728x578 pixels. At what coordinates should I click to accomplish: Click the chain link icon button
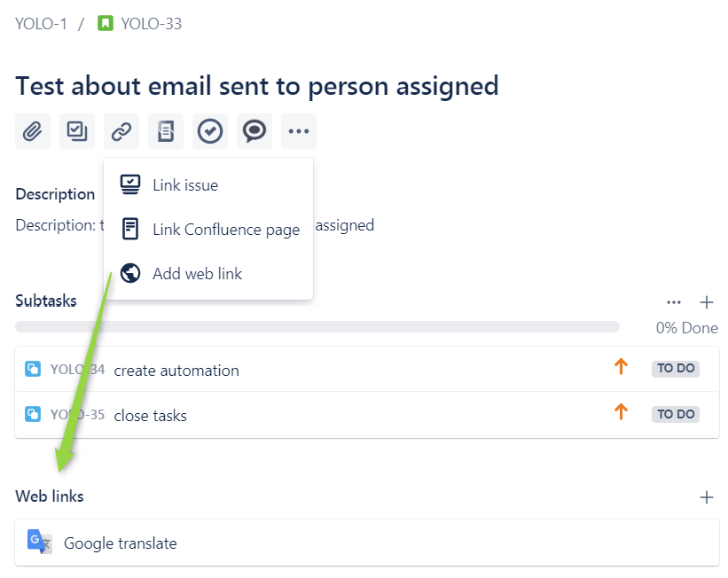121,131
